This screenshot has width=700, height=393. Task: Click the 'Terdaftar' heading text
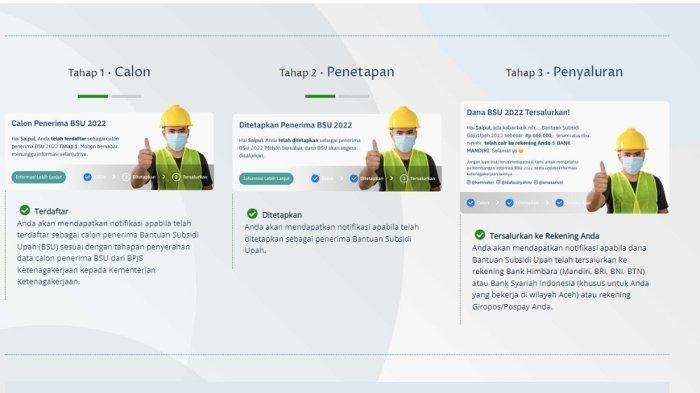click(x=51, y=211)
